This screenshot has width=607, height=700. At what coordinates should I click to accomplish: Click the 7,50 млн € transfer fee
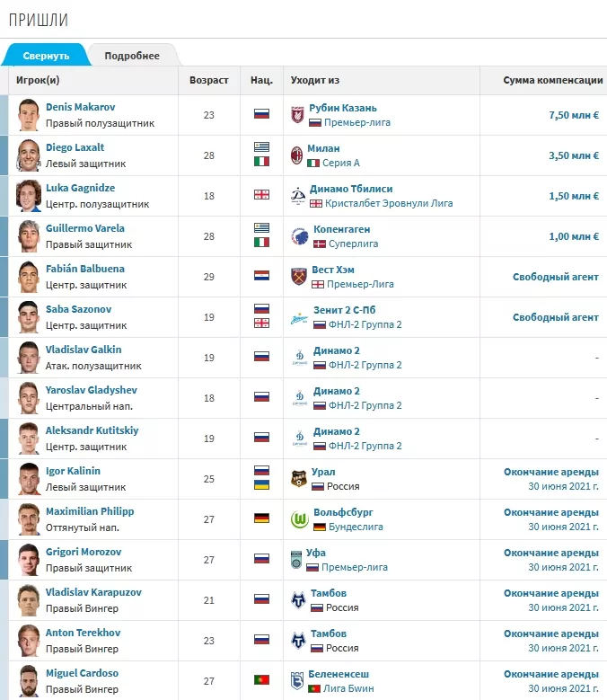point(573,115)
